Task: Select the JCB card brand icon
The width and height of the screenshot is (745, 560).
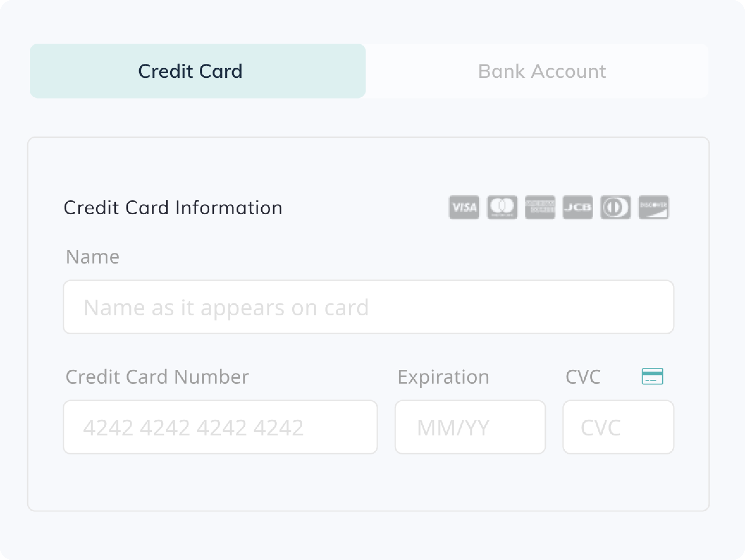Action: click(578, 208)
